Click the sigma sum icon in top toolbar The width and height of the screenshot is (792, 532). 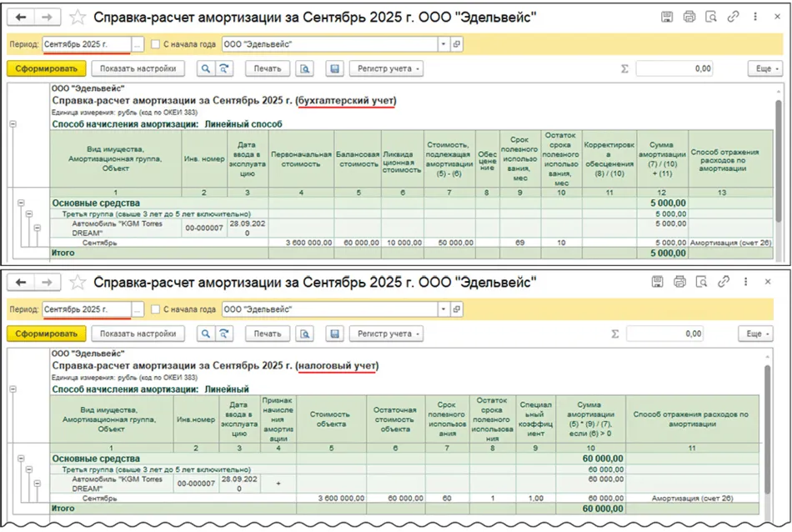point(624,68)
